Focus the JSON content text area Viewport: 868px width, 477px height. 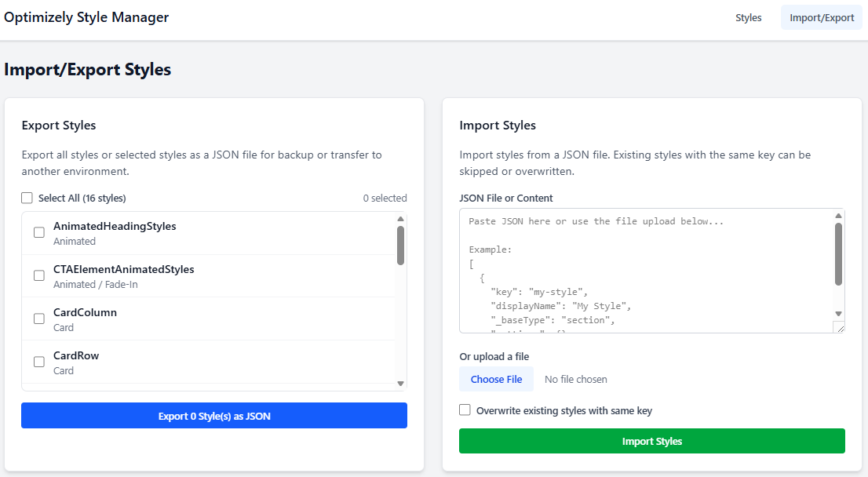click(x=644, y=270)
